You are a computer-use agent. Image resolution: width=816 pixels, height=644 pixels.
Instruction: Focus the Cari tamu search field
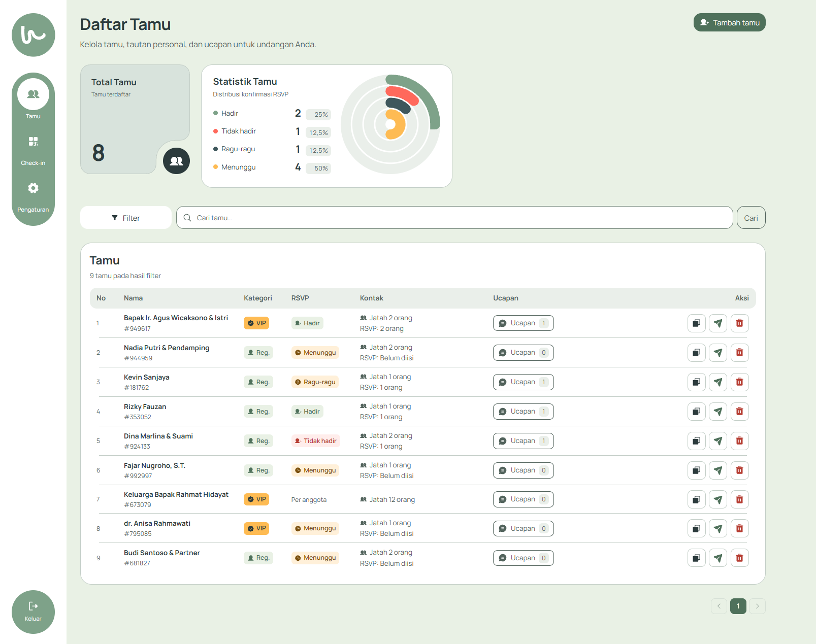[x=454, y=218]
